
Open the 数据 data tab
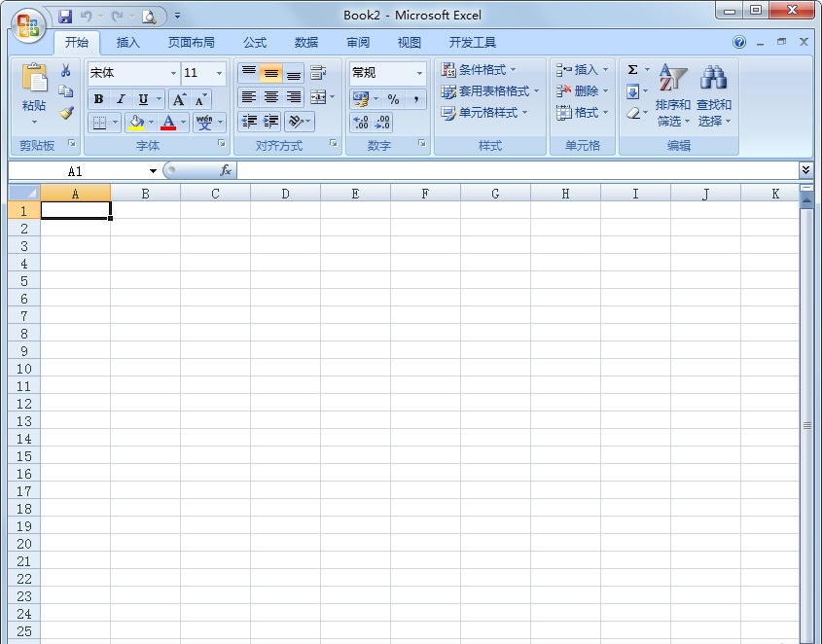306,43
